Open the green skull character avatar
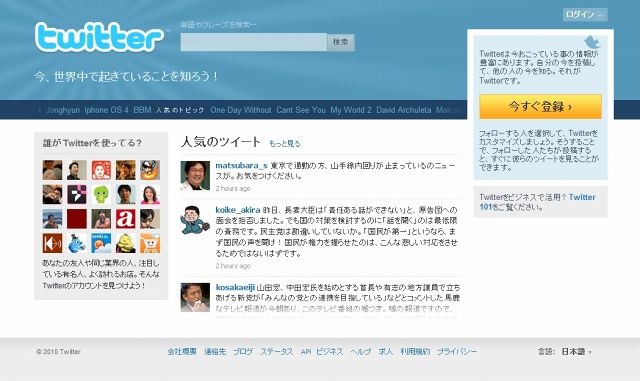 101,194
